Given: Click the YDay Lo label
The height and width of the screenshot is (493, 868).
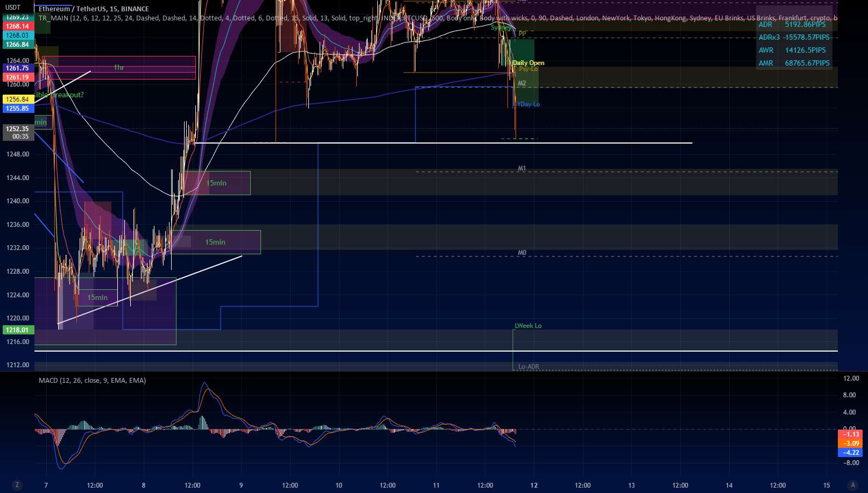Looking at the screenshot, I should click(x=528, y=104).
